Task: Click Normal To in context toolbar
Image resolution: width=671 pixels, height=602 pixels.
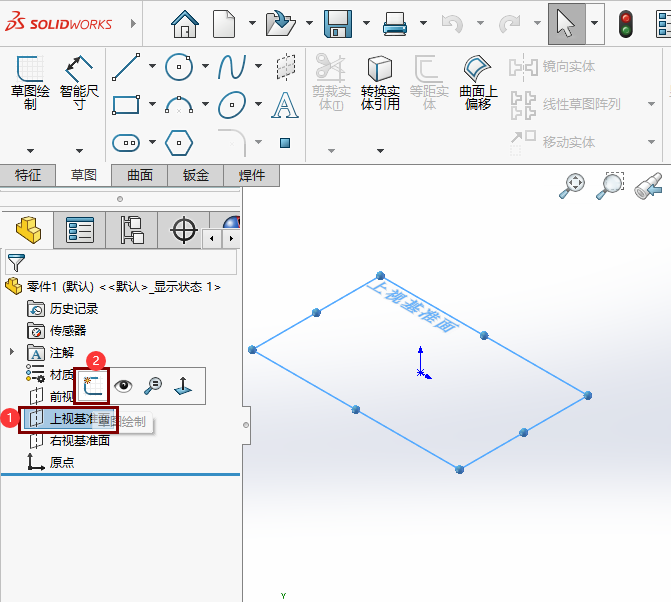Action: (x=183, y=386)
